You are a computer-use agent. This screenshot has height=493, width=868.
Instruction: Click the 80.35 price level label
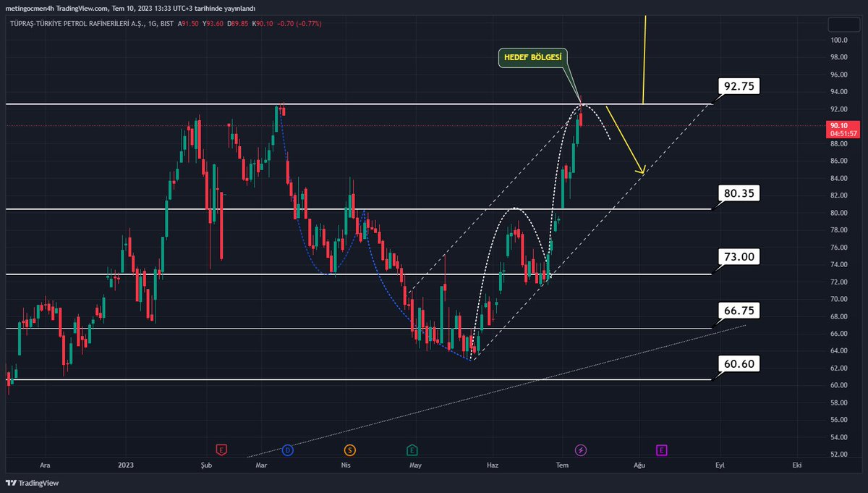pyautogui.click(x=739, y=193)
